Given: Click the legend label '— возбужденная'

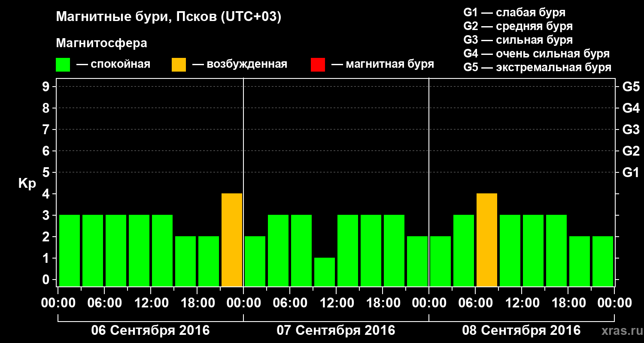Looking at the screenshot, I should (240, 64).
